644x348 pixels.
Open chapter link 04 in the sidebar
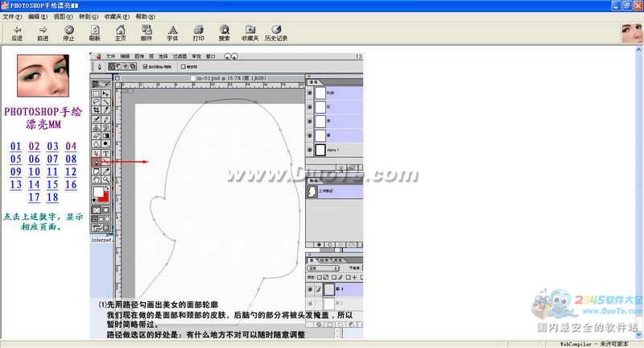(x=71, y=147)
